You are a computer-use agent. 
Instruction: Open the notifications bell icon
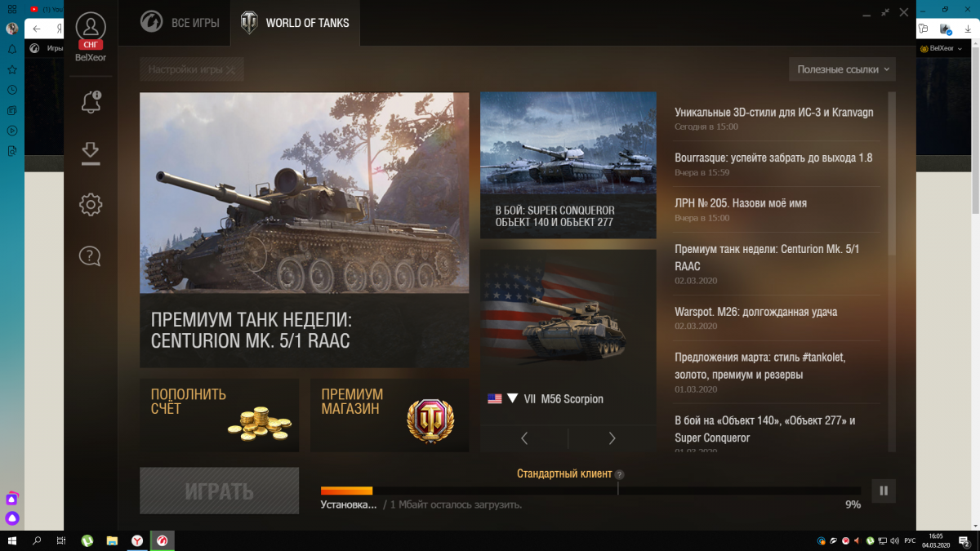click(x=91, y=102)
